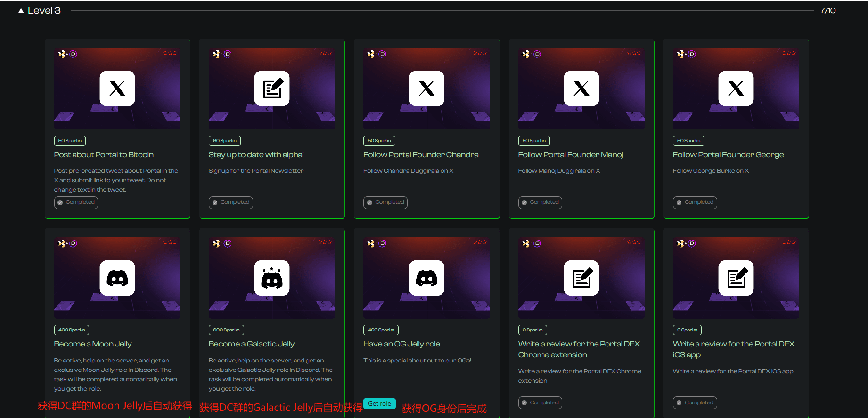
Task: Click the 50 Sparks badge on Follow Founder Manoj card
Action: coord(534,141)
